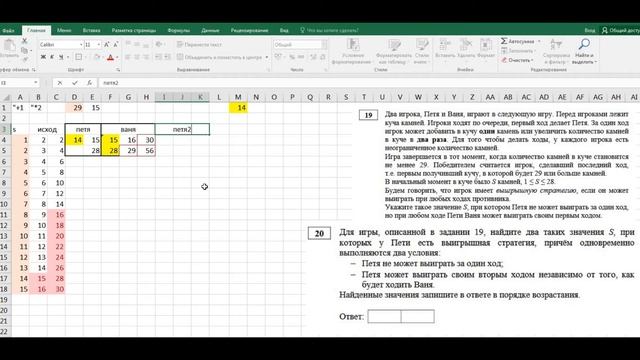640x360 pixels.
Task: Open the Name Box dropdown arrow
Action: pos(36,83)
